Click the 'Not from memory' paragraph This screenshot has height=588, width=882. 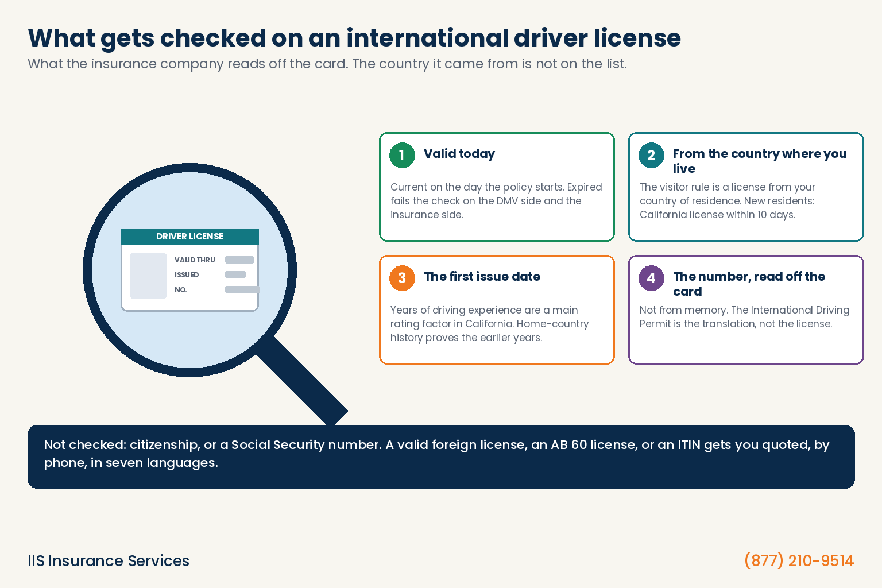point(745,317)
